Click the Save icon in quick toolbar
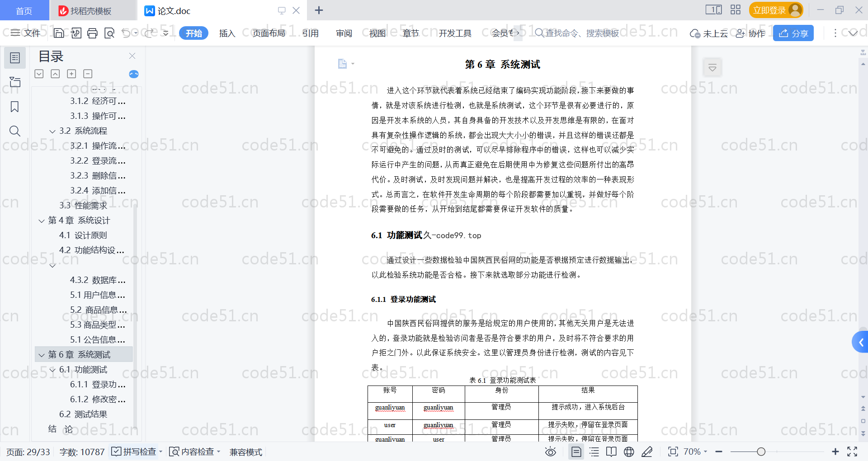 (x=59, y=33)
